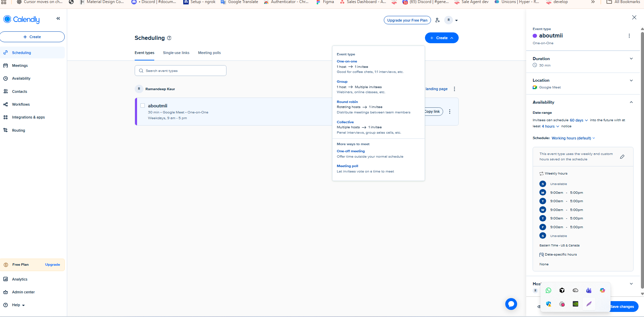Switch to the Meeting polls tab

tap(209, 53)
